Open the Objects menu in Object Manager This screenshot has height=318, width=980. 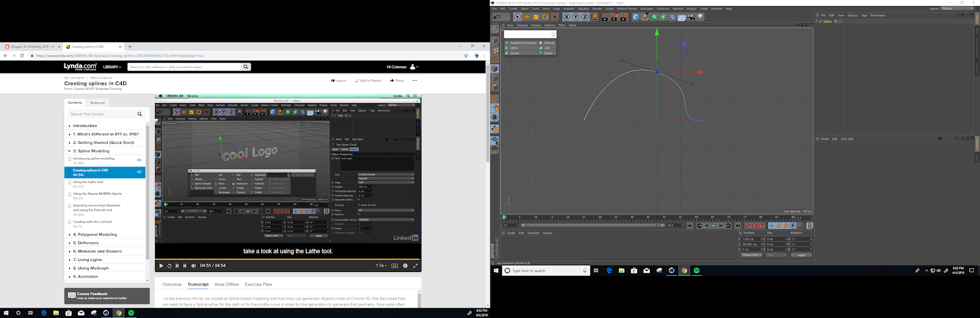(853, 15)
